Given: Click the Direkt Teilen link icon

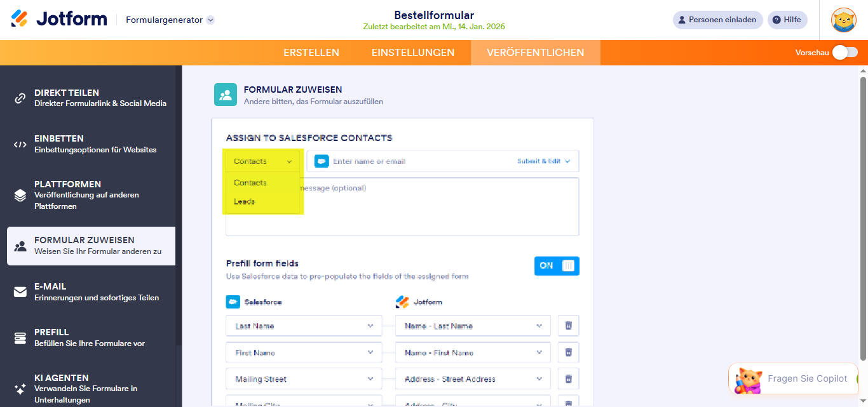Looking at the screenshot, I should (x=20, y=98).
